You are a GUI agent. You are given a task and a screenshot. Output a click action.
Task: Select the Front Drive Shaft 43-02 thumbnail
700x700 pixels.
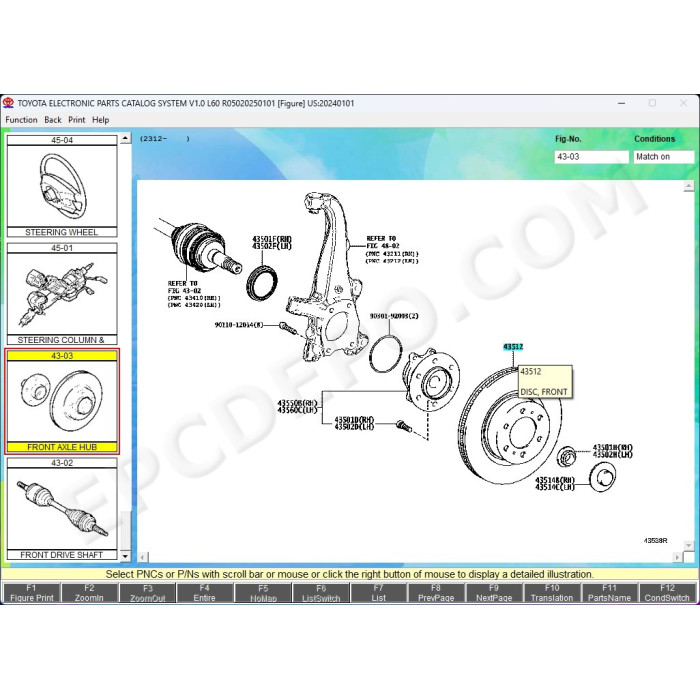pos(62,508)
